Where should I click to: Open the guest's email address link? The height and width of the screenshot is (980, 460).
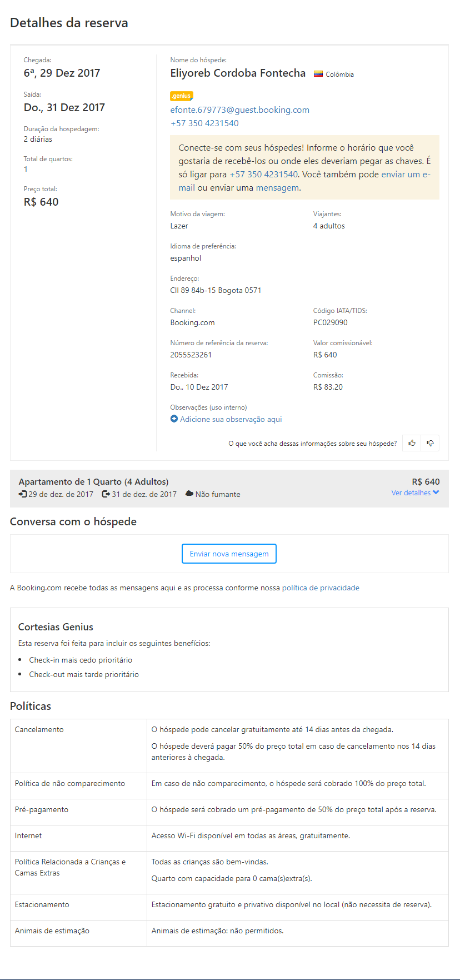click(x=239, y=110)
